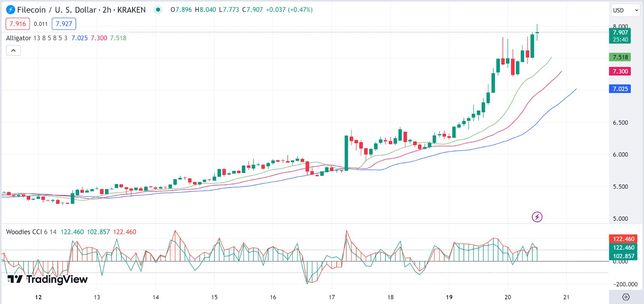Click the red 7.300 Alligator price label

tap(620, 71)
